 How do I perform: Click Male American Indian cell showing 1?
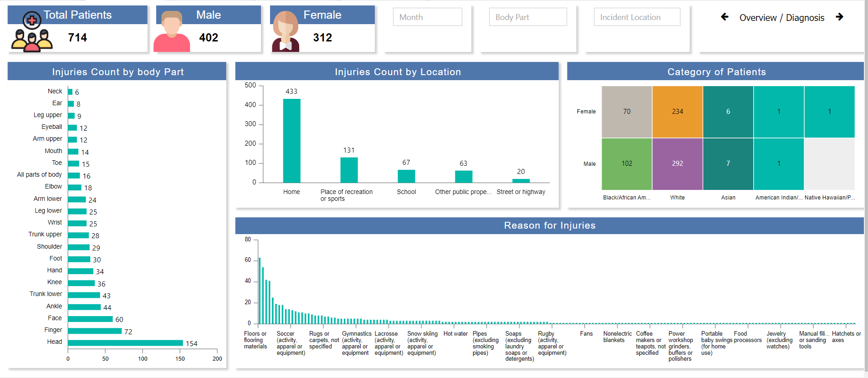pos(779,164)
